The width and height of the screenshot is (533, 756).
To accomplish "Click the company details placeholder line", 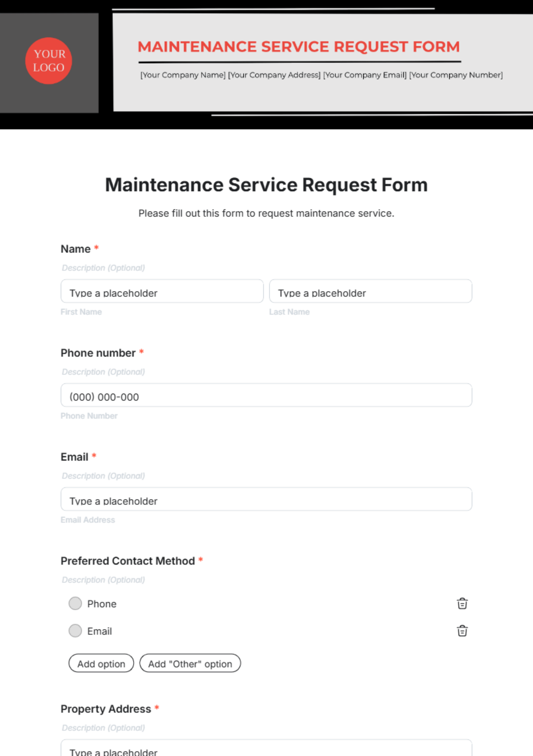I will pyautogui.click(x=322, y=75).
